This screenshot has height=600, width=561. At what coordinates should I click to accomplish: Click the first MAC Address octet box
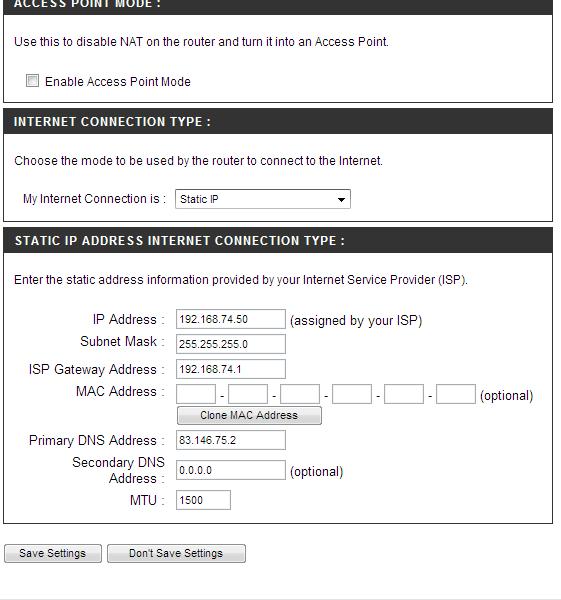point(196,394)
